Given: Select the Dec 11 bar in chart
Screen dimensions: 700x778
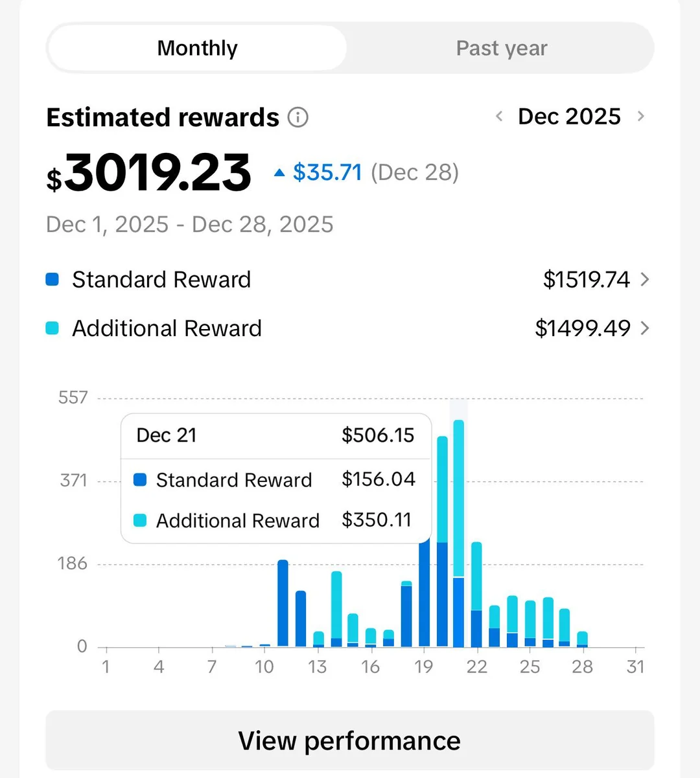Looking at the screenshot, I should click(283, 604).
